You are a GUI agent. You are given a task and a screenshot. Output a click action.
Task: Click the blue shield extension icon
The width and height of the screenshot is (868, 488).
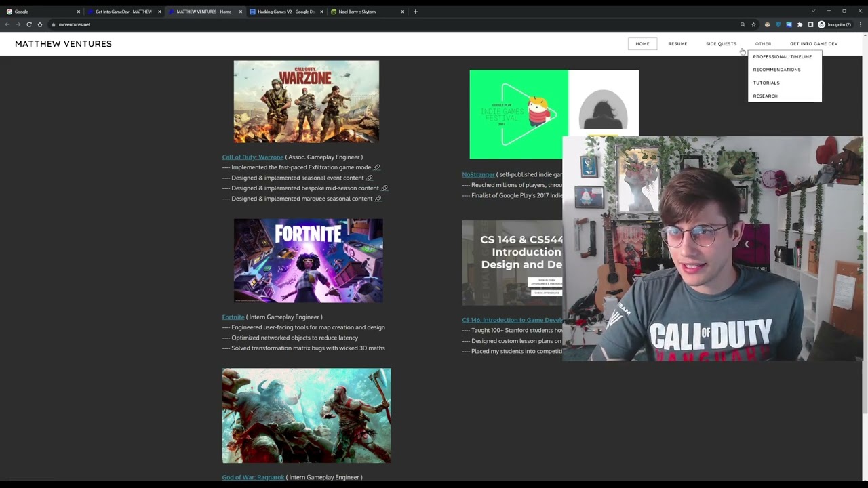[x=778, y=24]
